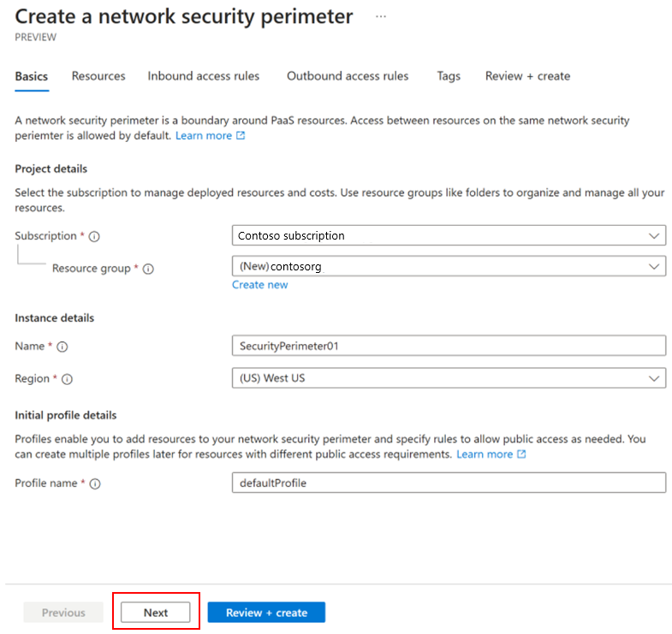
Task: Click the blue Review + create button
Action: pyautogui.click(x=266, y=612)
